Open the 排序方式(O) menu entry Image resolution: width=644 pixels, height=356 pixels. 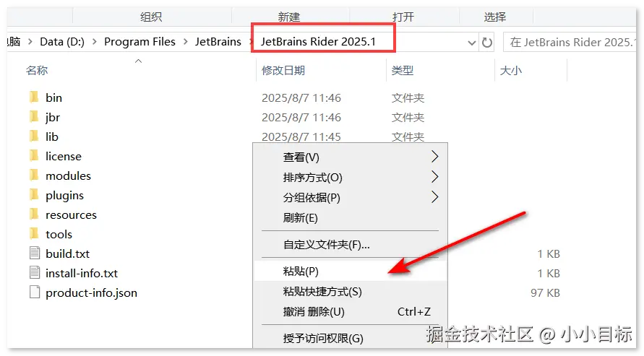[350, 177]
